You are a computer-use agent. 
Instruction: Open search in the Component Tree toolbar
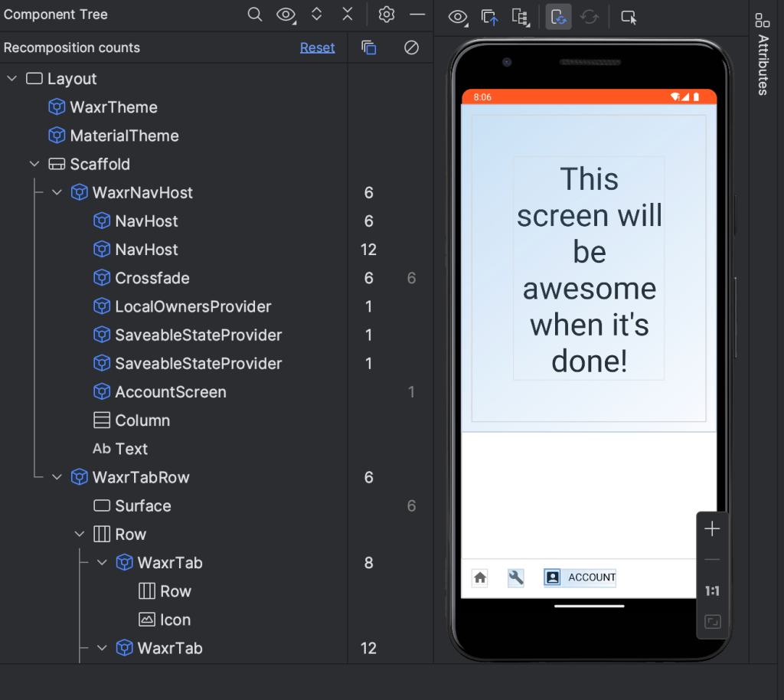click(x=255, y=14)
